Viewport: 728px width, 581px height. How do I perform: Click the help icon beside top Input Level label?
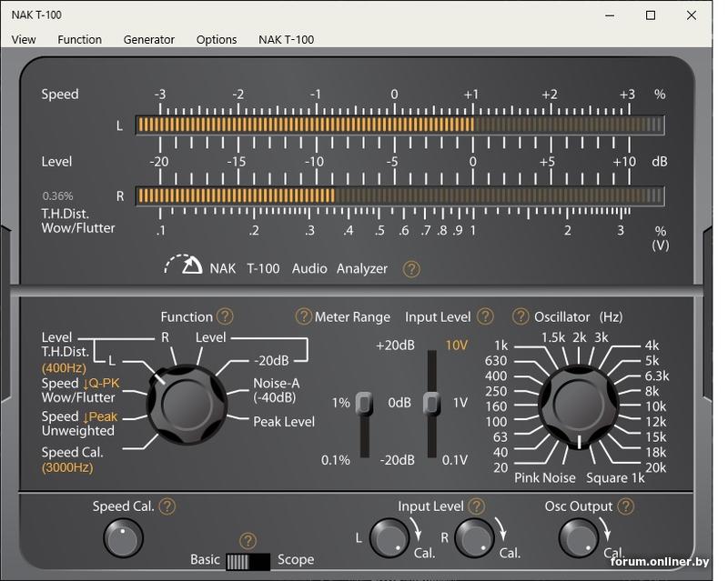(x=484, y=316)
